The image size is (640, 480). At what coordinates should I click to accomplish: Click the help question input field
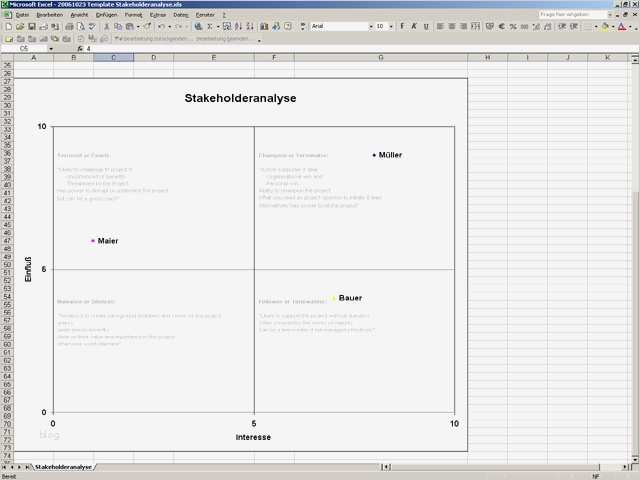coord(573,14)
